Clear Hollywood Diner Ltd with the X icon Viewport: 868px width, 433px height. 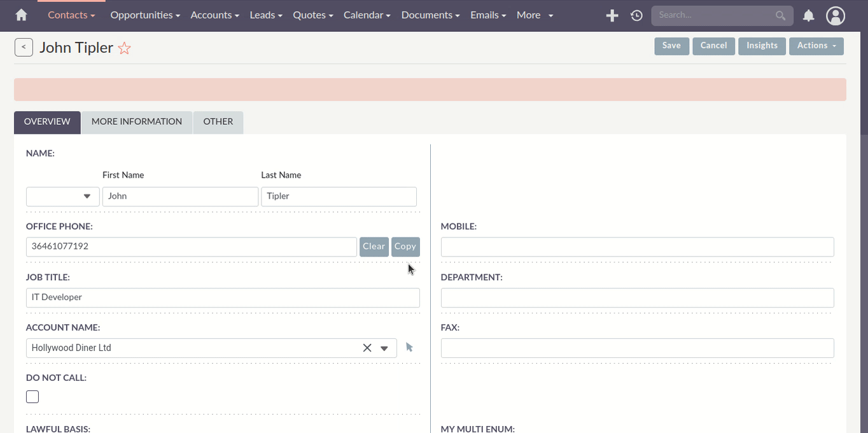[367, 348]
